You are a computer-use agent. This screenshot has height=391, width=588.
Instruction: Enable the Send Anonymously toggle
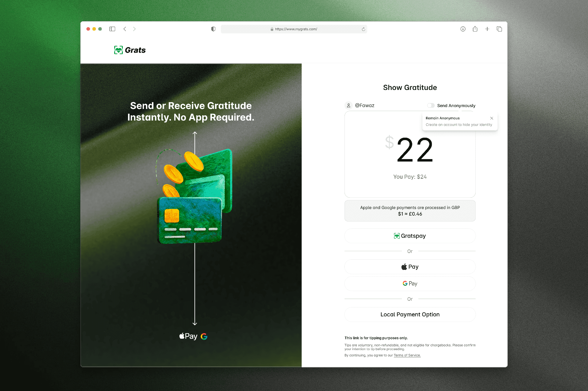pos(431,106)
